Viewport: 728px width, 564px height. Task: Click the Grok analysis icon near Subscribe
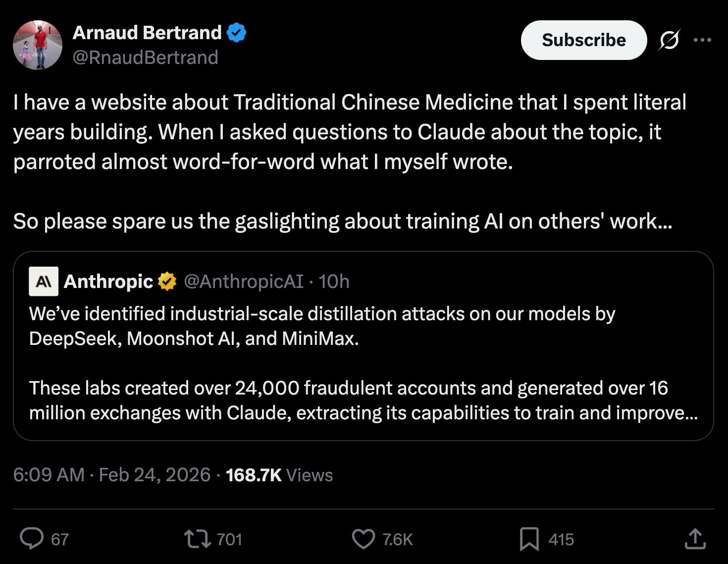pos(670,40)
